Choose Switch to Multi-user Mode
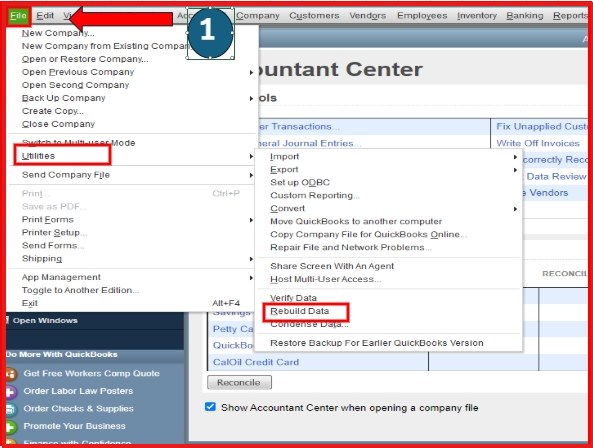This screenshot has height=448, width=593. [x=78, y=143]
